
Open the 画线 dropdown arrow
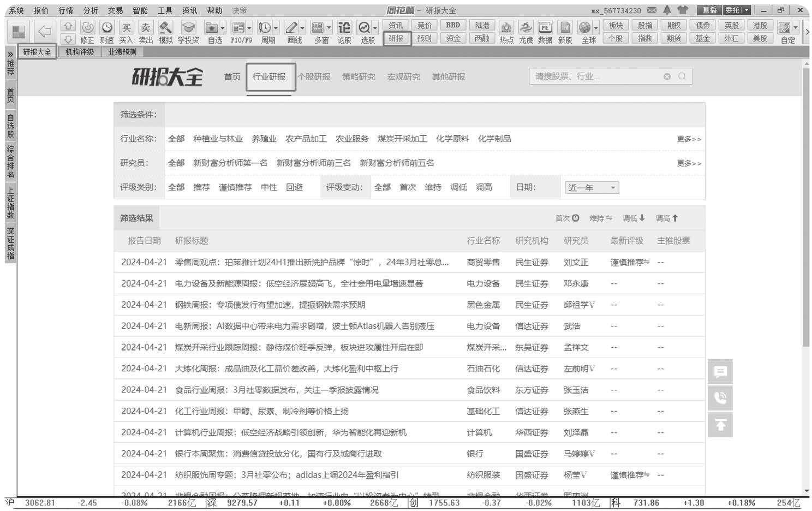coord(302,28)
